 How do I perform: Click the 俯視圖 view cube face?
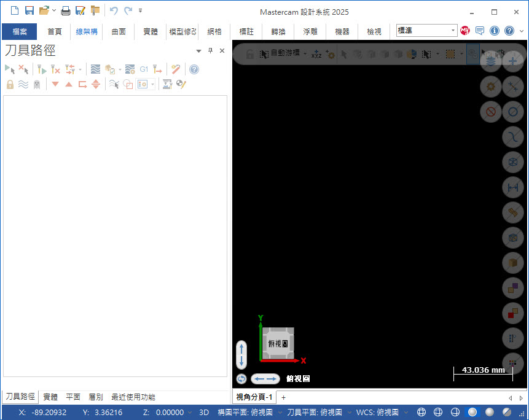point(278,343)
